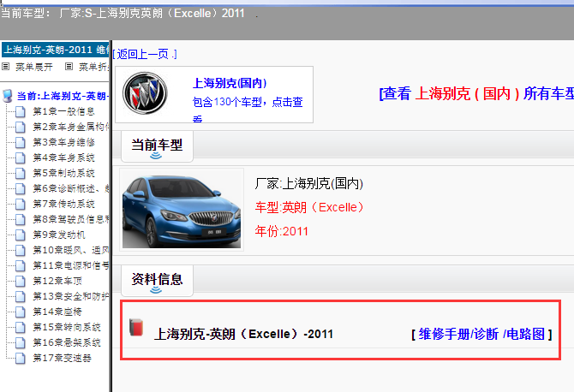
Task: Open chapter 第13章安全和防护
Action: (70, 296)
